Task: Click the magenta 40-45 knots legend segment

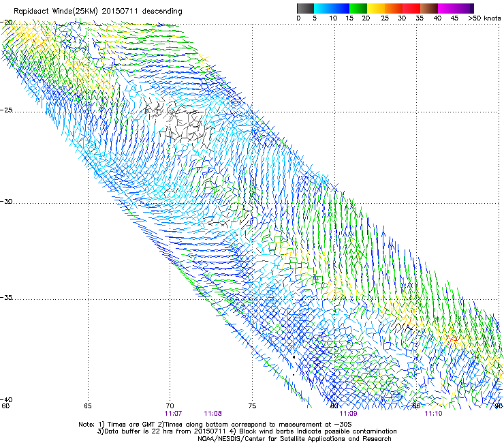Action: (447, 8)
